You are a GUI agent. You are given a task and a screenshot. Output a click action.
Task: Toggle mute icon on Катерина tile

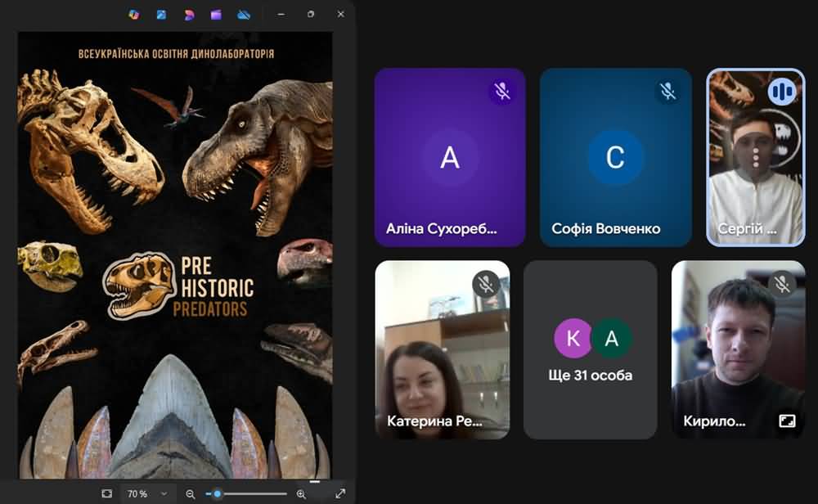coord(486,284)
